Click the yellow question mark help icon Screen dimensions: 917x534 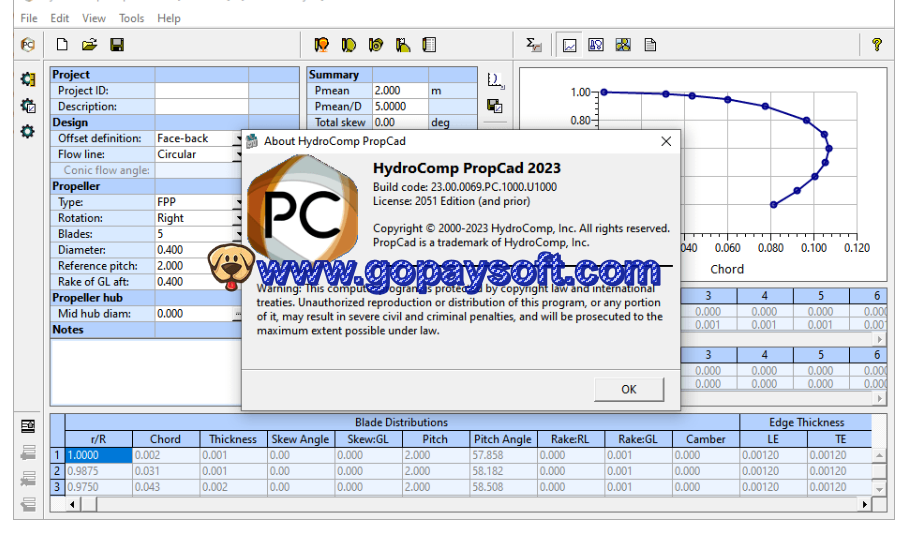tap(877, 44)
